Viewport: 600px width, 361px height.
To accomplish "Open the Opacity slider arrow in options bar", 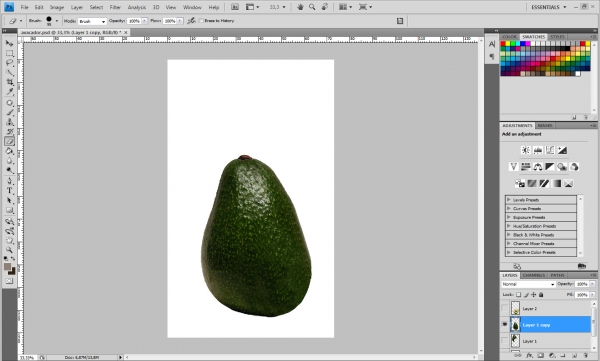I will (145, 21).
